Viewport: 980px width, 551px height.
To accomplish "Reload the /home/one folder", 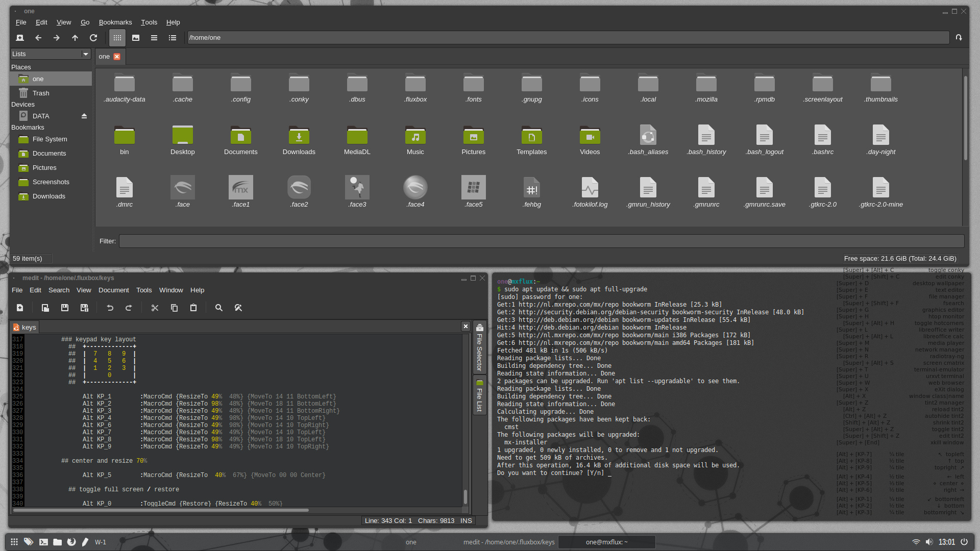I will coord(93,38).
